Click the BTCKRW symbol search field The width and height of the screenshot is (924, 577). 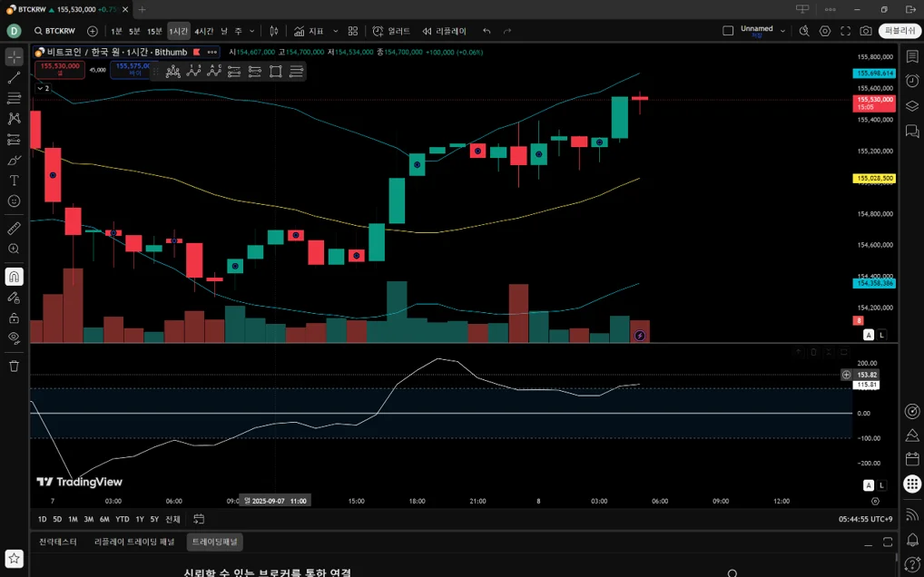pos(54,31)
